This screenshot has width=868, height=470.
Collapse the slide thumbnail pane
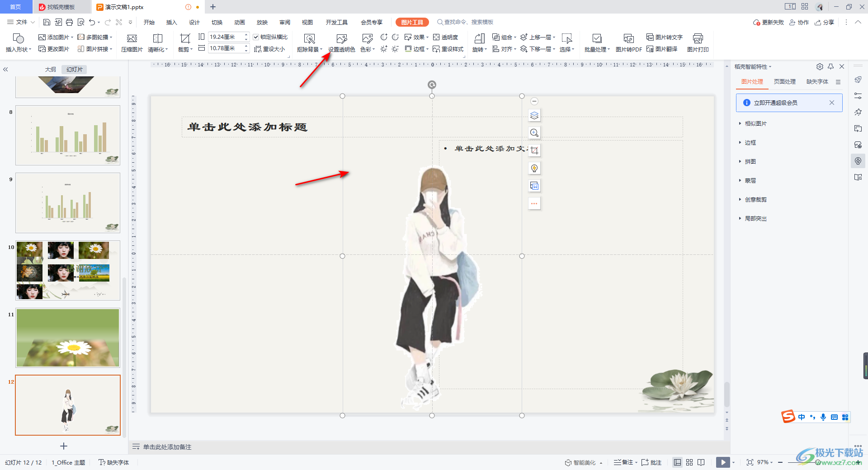tap(5, 69)
